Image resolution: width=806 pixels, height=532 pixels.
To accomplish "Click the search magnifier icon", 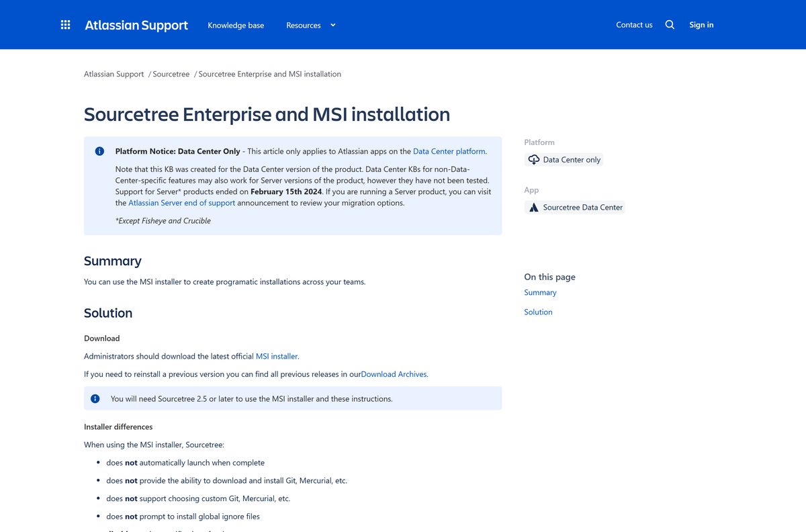I will click(670, 25).
